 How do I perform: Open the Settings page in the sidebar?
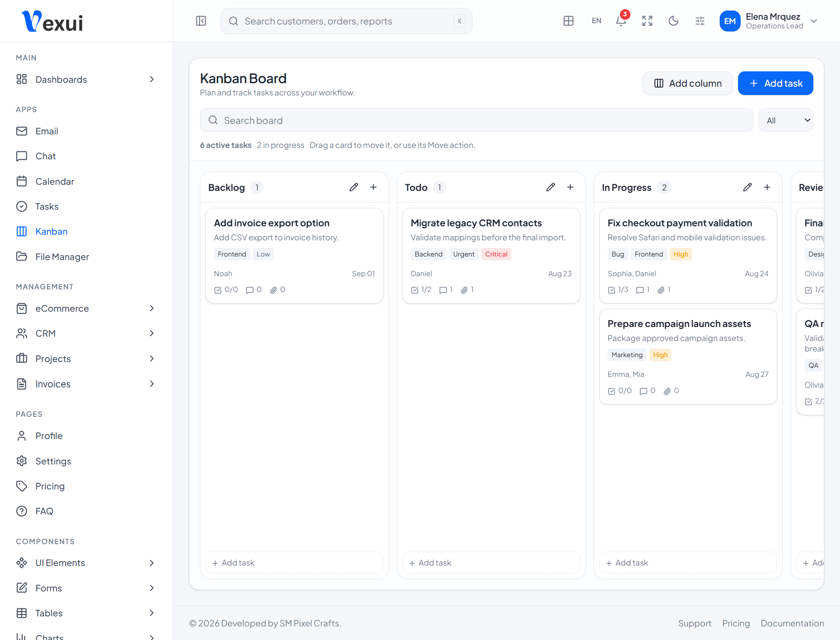tap(86, 461)
